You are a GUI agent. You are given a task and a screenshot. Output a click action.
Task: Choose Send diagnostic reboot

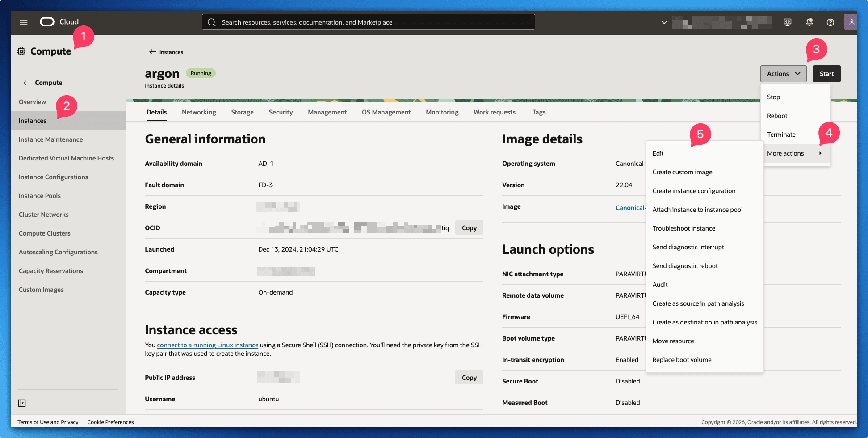[704, 266]
